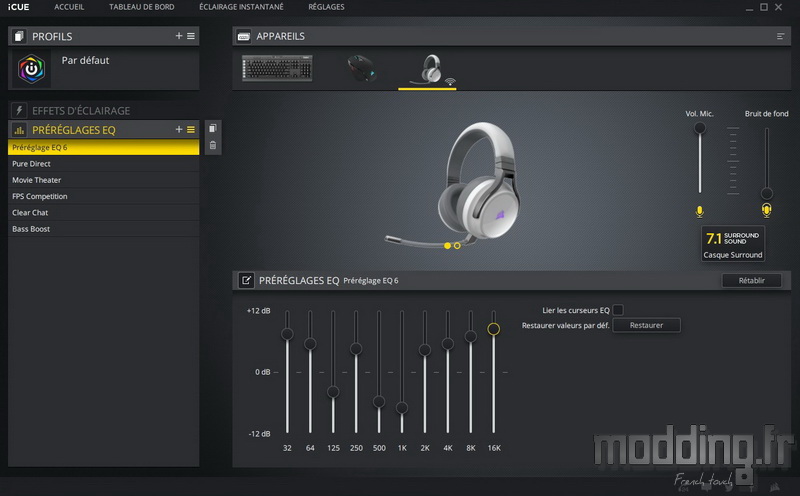Add a new EQ preset with plus
Viewport: 800px width, 496px height.
click(x=179, y=130)
